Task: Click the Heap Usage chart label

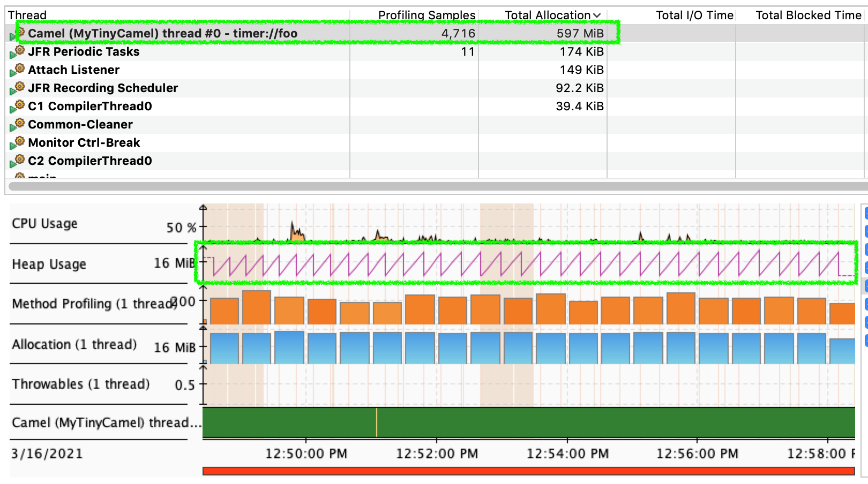Action: pos(49,264)
